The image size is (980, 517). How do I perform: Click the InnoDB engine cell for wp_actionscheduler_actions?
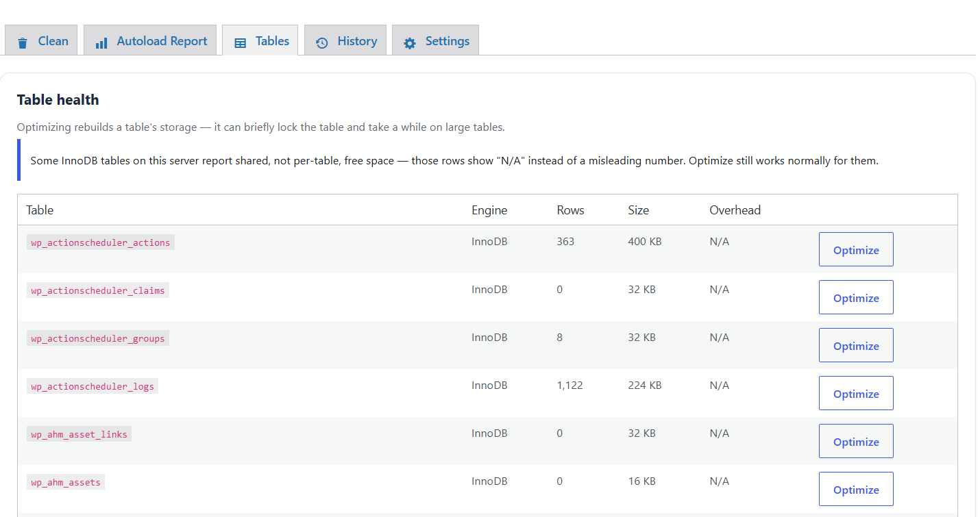click(489, 242)
